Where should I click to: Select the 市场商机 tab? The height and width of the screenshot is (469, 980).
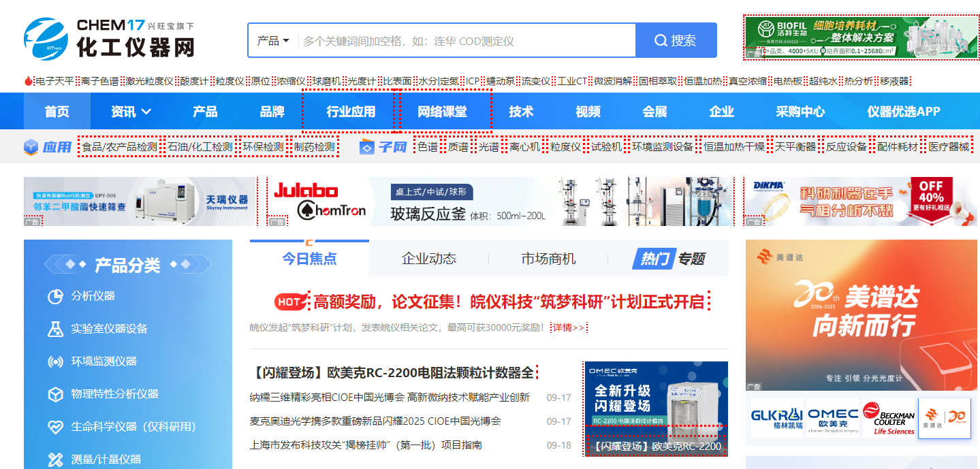point(548,259)
